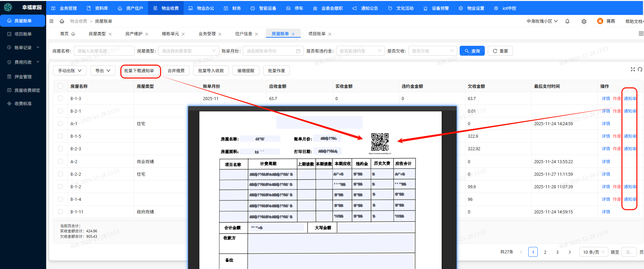644x269 pixels.
Task: Check the B-1-11 row checkbox
Action: tap(60, 212)
